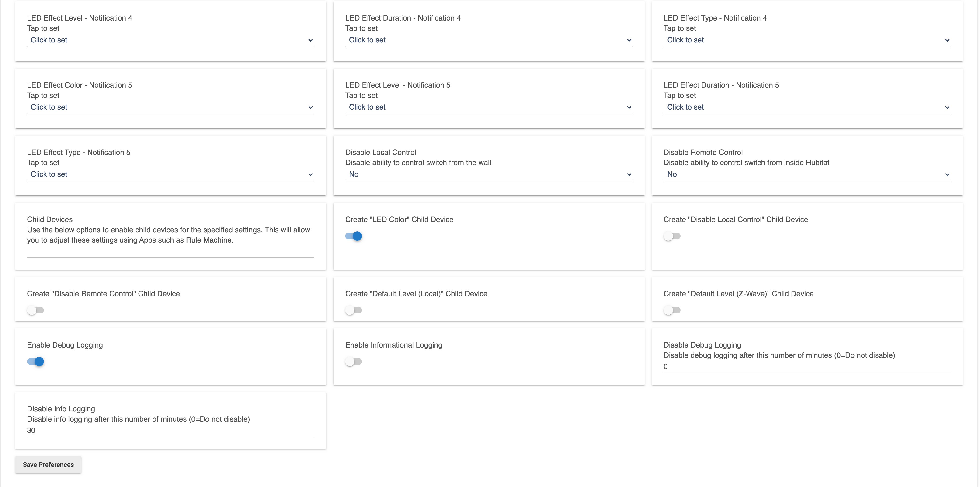Click "Disable Debug Logging" heading text
Image resolution: width=980 pixels, height=487 pixels.
[x=702, y=345]
